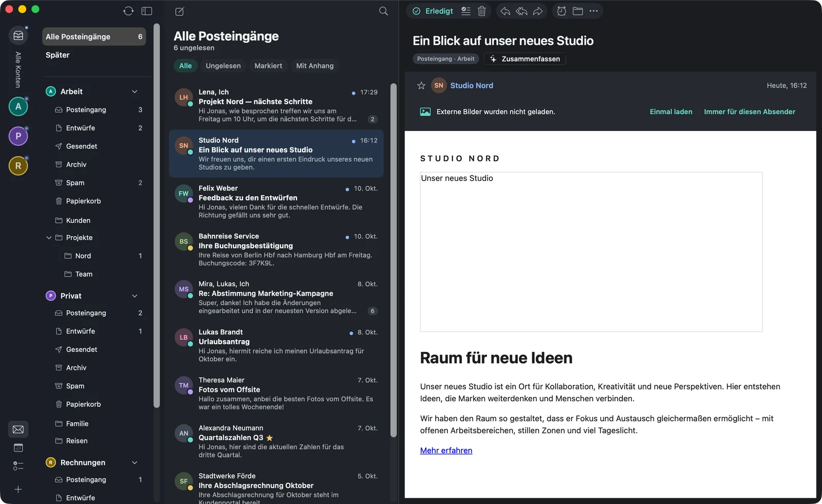The height and width of the screenshot is (504, 822).
Task: Open the more options ellipsis
Action: tap(594, 11)
